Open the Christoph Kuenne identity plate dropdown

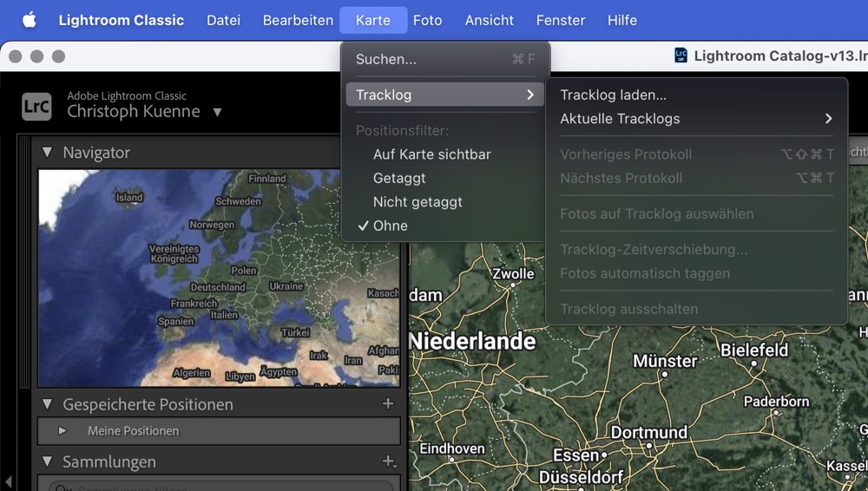click(217, 112)
